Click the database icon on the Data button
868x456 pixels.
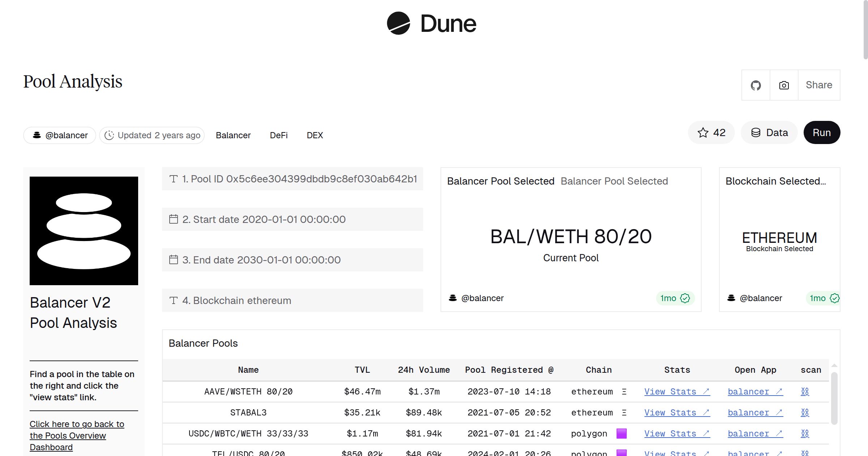click(x=757, y=132)
